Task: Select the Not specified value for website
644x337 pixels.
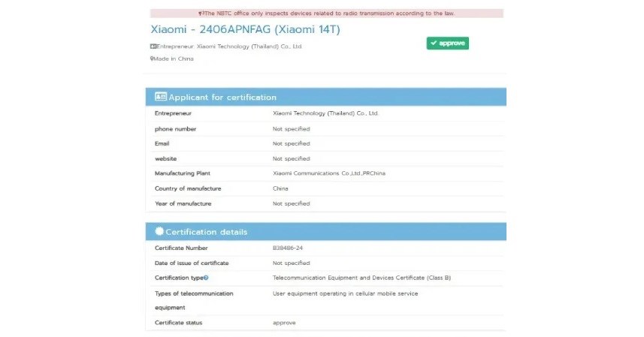Action: pyautogui.click(x=292, y=158)
